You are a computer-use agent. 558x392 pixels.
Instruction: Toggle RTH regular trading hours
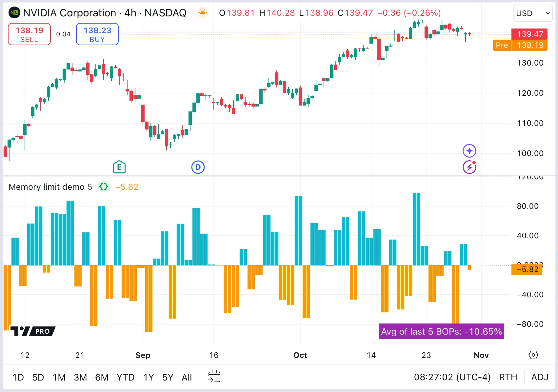click(508, 377)
